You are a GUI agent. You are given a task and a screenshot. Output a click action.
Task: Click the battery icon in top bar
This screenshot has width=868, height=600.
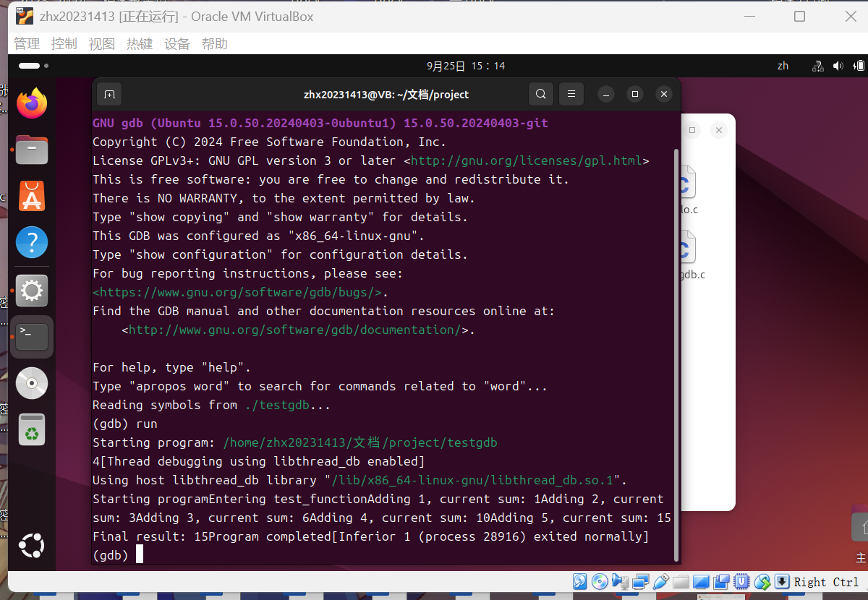tap(859, 66)
